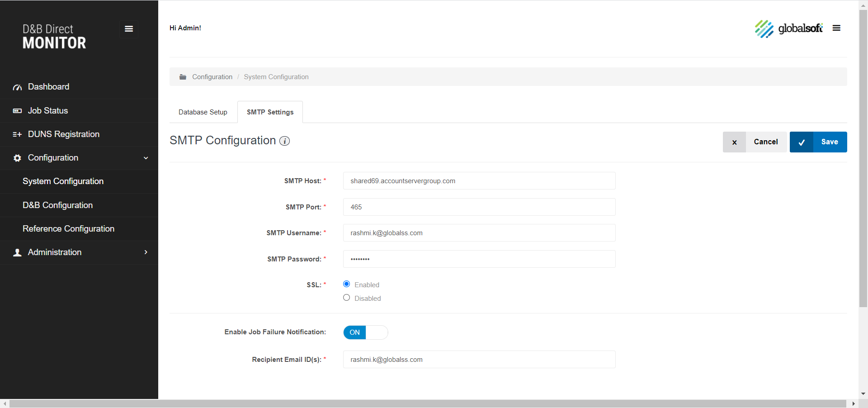This screenshot has width=868, height=408.
Task: Click the D&B Direct Monitor logo
Action: [x=54, y=36]
